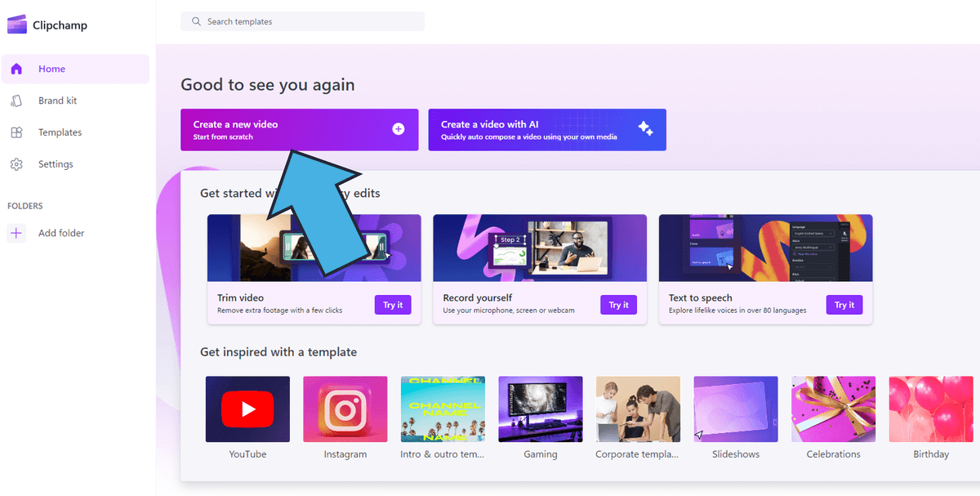980x496 pixels.
Task: Select the Instagram template thumbnail
Action: click(345, 409)
